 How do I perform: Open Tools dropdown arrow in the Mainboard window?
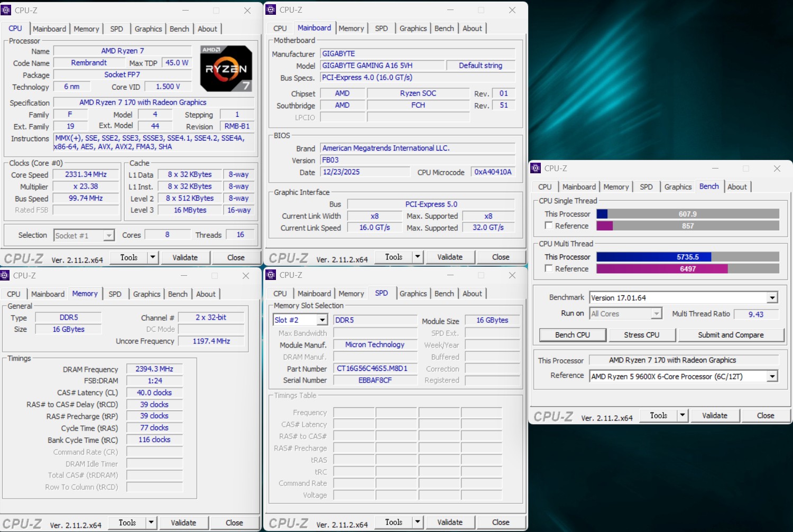pyautogui.click(x=418, y=257)
